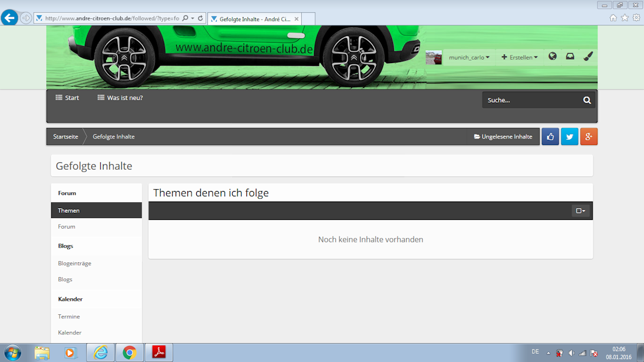The height and width of the screenshot is (362, 644).
Task: Open a new blank browser tab
Action: click(x=308, y=19)
